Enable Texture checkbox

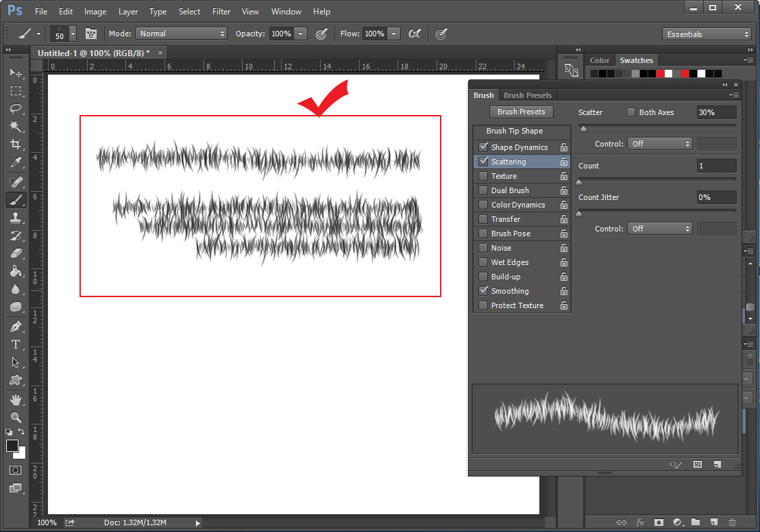(483, 176)
